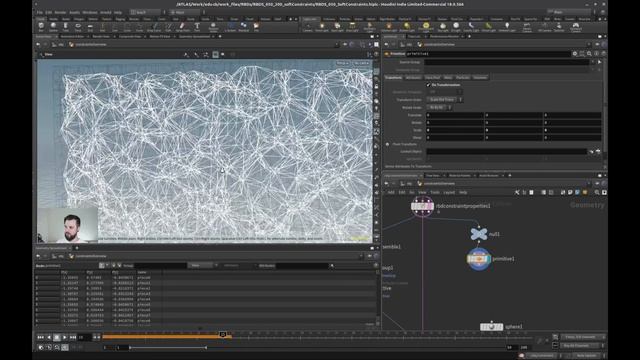Click the spreadsheet Group filter field
This screenshot has width=640, height=360.
click(160, 265)
